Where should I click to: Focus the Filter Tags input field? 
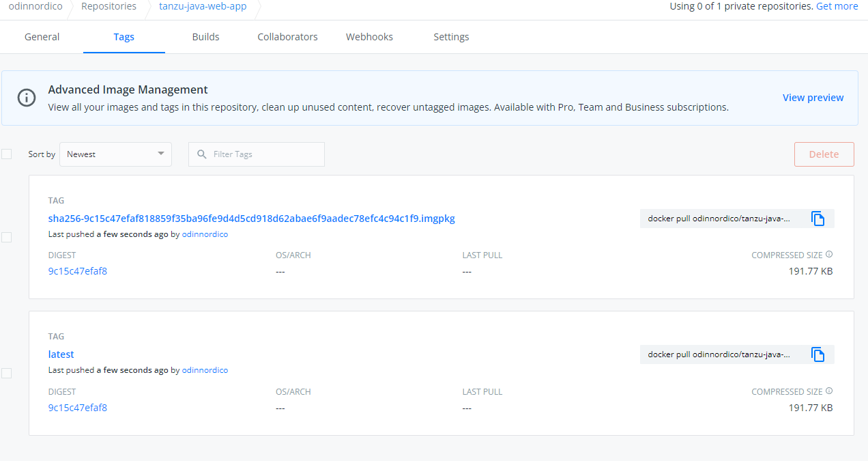click(x=257, y=154)
